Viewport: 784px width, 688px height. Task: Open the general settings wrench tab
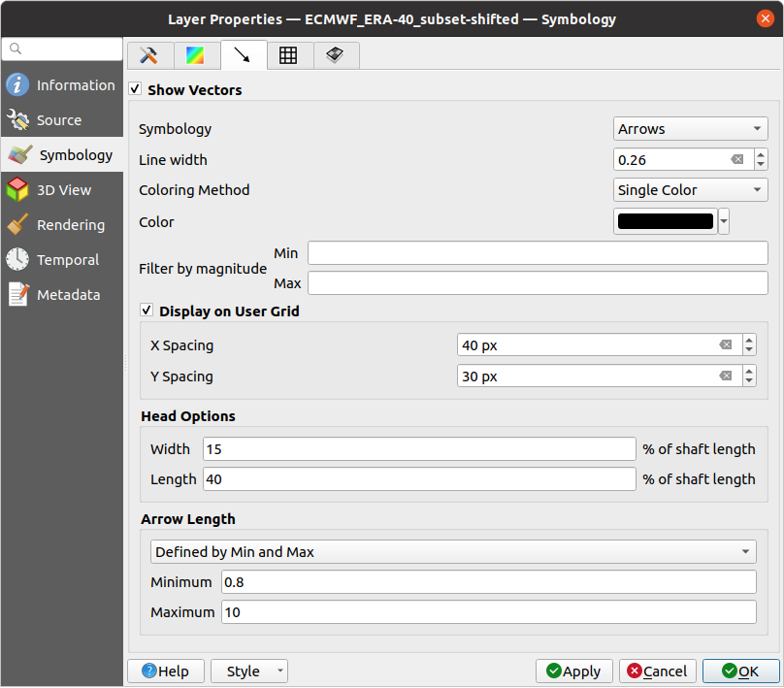pos(149,55)
